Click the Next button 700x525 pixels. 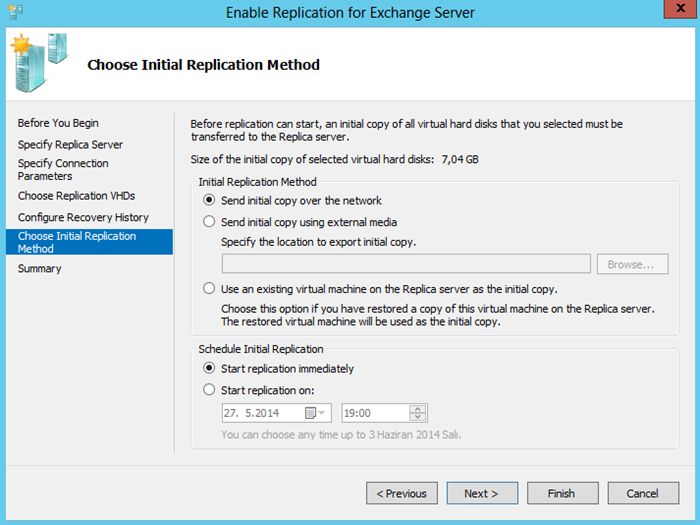482,493
